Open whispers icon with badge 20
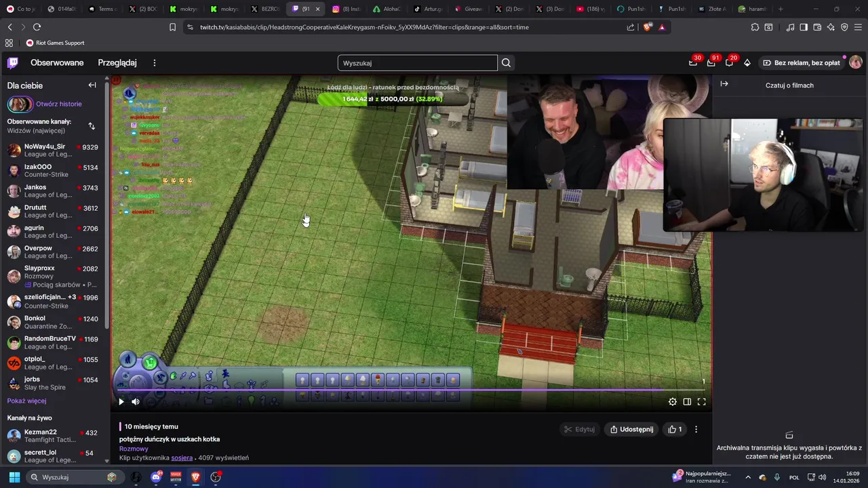The height and width of the screenshot is (488, 868). point(729,63)
